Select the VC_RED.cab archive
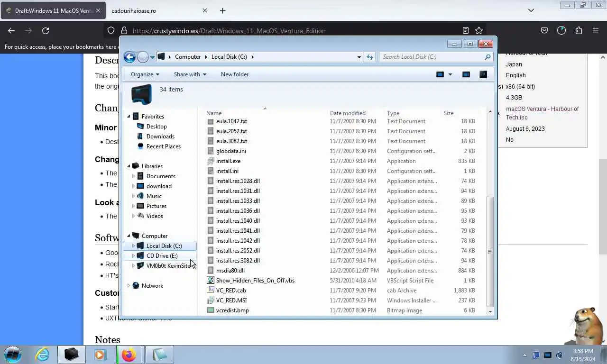Image resolution: width=607 pixels, height=364 pixels. [231, 291]
